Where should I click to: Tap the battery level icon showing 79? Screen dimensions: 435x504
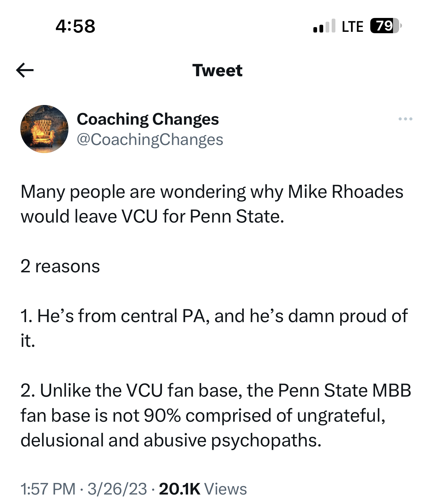[385, 26]
